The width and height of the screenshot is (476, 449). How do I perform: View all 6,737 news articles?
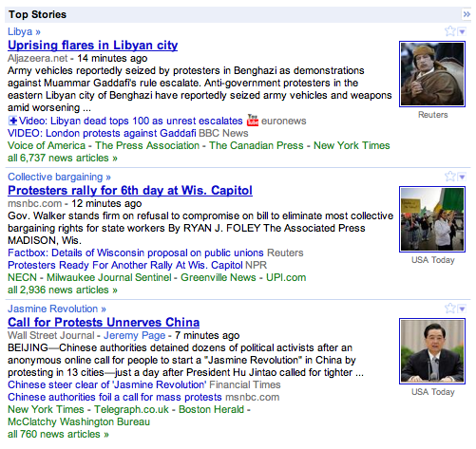tap(63, 158)
